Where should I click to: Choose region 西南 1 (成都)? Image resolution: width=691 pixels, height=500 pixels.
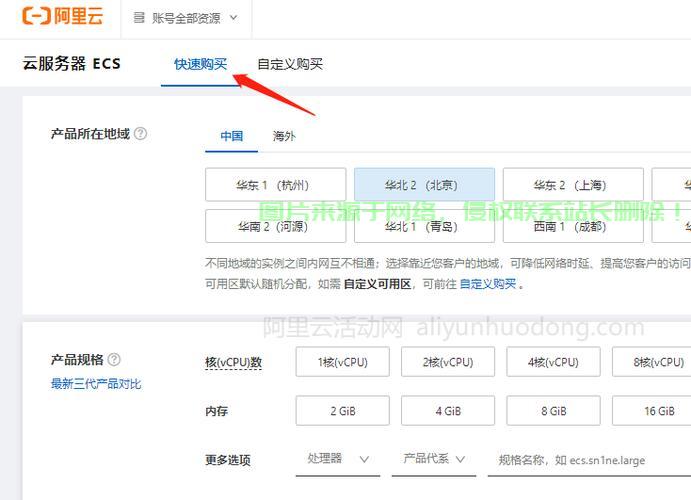[573, 226]
